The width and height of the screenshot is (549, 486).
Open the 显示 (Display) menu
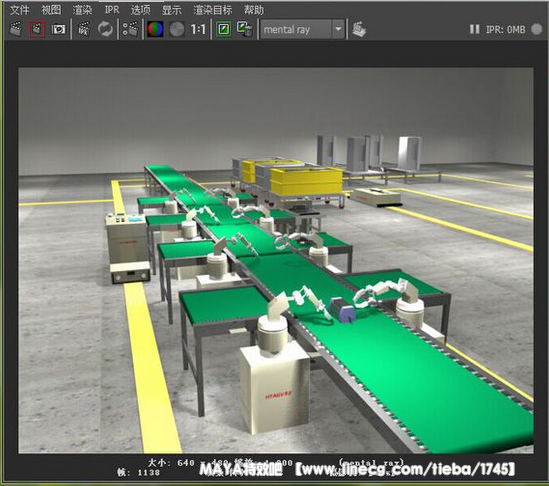[172, 10]
